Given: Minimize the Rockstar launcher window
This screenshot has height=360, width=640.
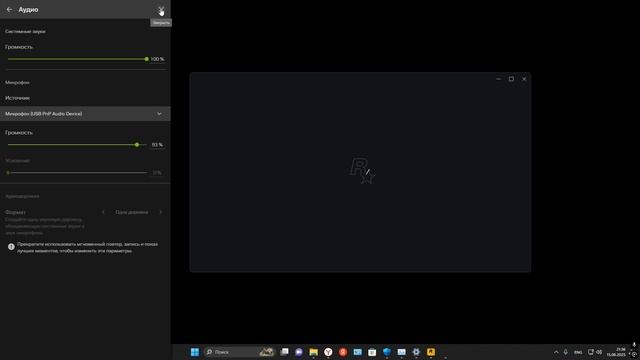Looking at the screenshot, I should click(498, 79).
